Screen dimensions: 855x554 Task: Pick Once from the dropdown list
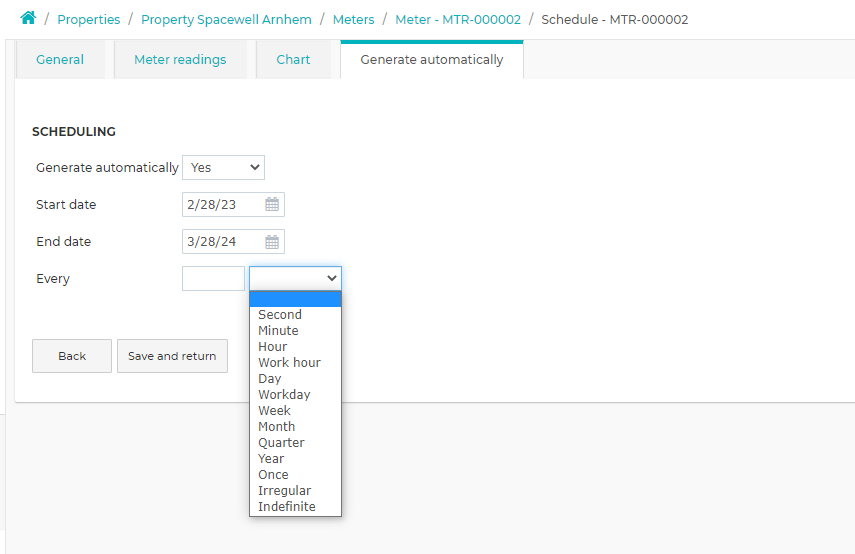click(296, 474)
